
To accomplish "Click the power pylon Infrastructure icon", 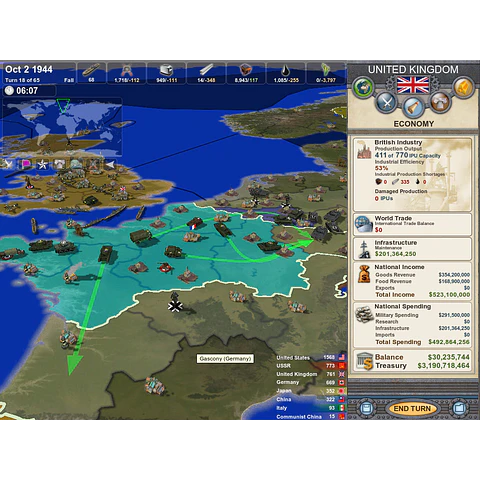I will [x=364, y=250].
